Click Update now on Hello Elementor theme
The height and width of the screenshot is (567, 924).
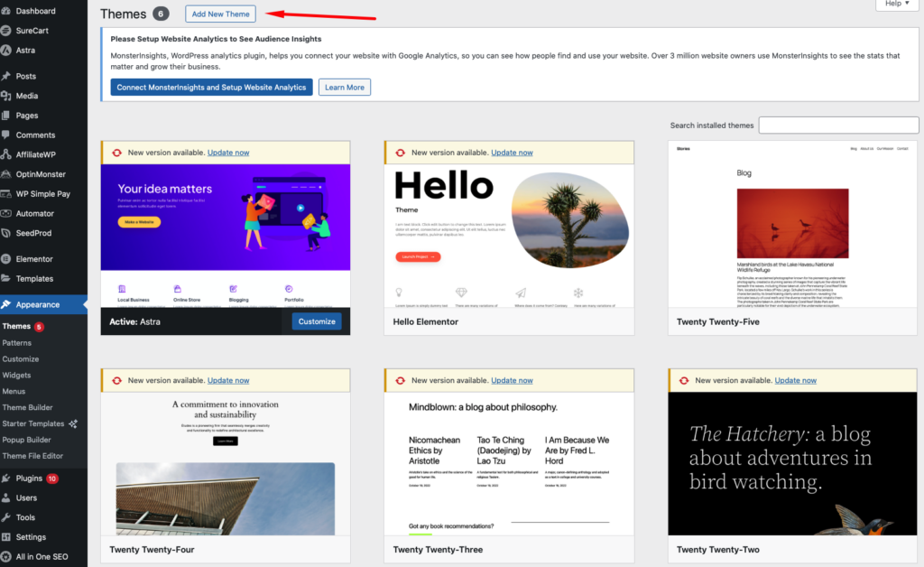pos(512,153)
